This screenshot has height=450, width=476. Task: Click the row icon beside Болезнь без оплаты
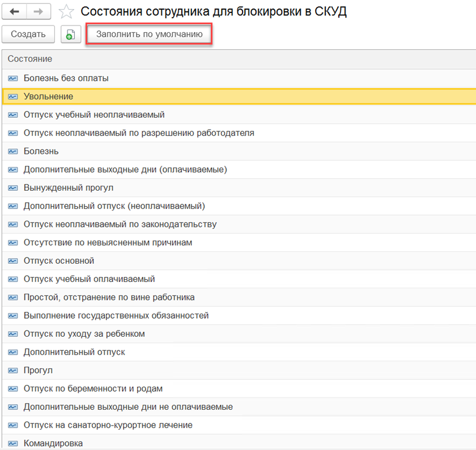click(x=13, y=78)
